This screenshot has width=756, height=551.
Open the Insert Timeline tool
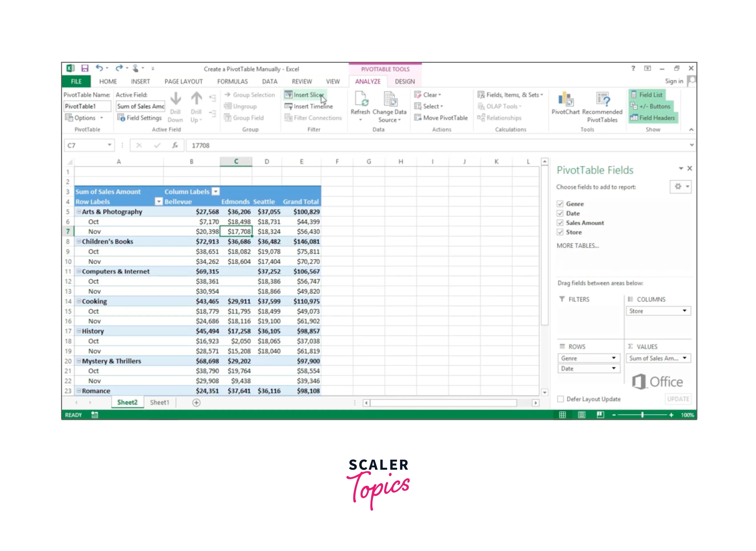pos(309,106)
